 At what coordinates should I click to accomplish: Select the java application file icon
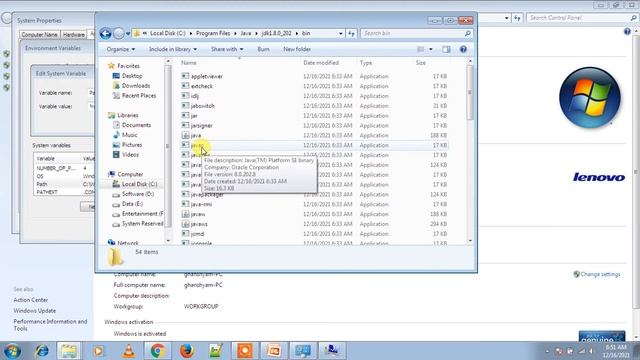(x=185, y=135)
